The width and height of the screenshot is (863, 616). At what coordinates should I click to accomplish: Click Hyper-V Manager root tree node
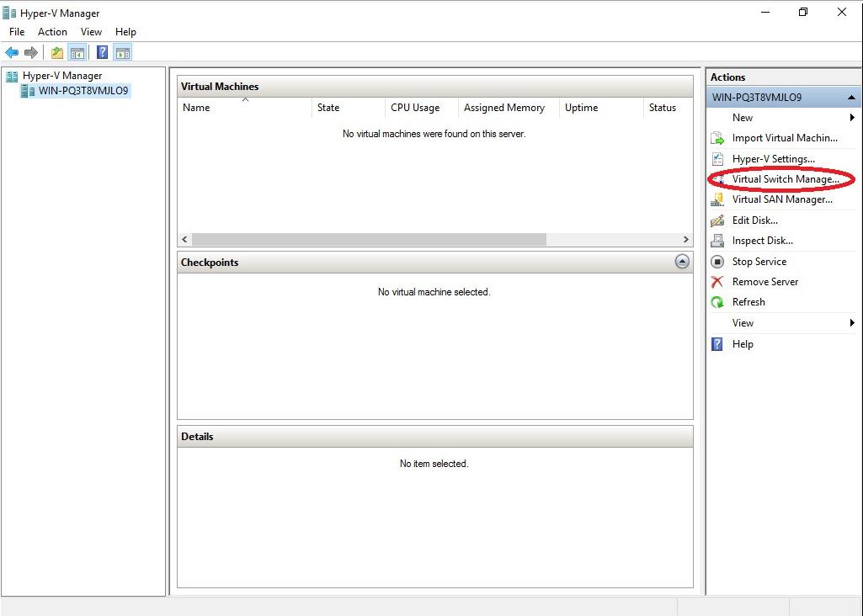pos(62,76)
